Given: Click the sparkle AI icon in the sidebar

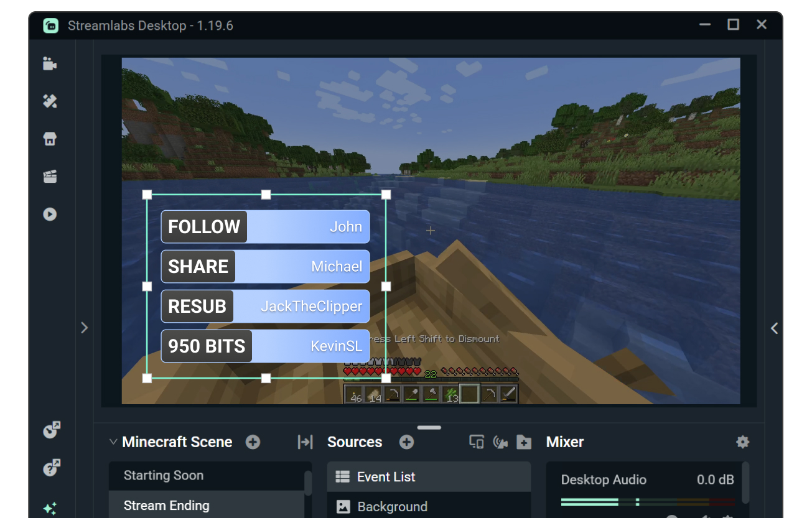Looking at the screenshot, I should (x=51, y=507).
